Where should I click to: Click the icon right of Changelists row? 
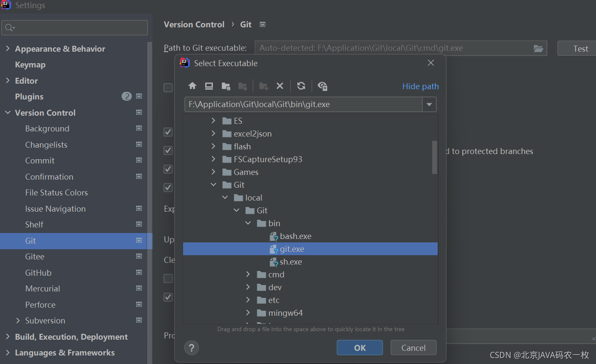(139, 145)
